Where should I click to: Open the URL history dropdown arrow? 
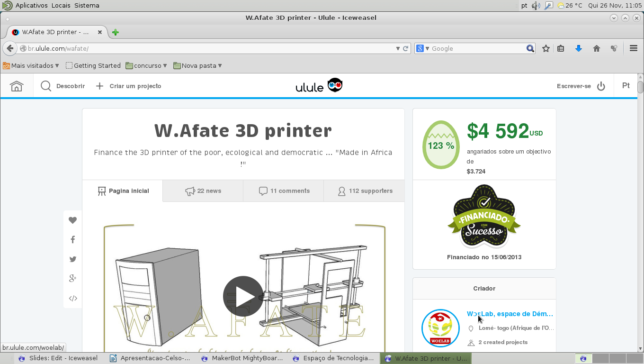tap(398, 48)
